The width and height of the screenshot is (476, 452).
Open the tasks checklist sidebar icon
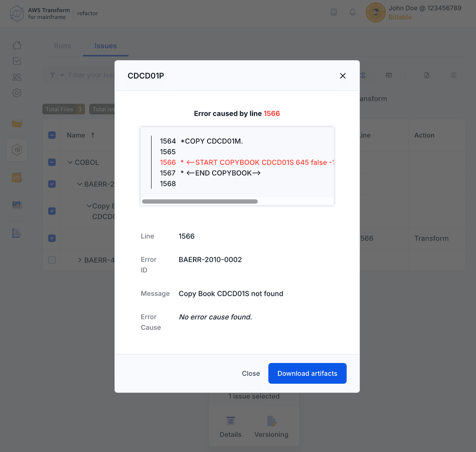(17, 61)
